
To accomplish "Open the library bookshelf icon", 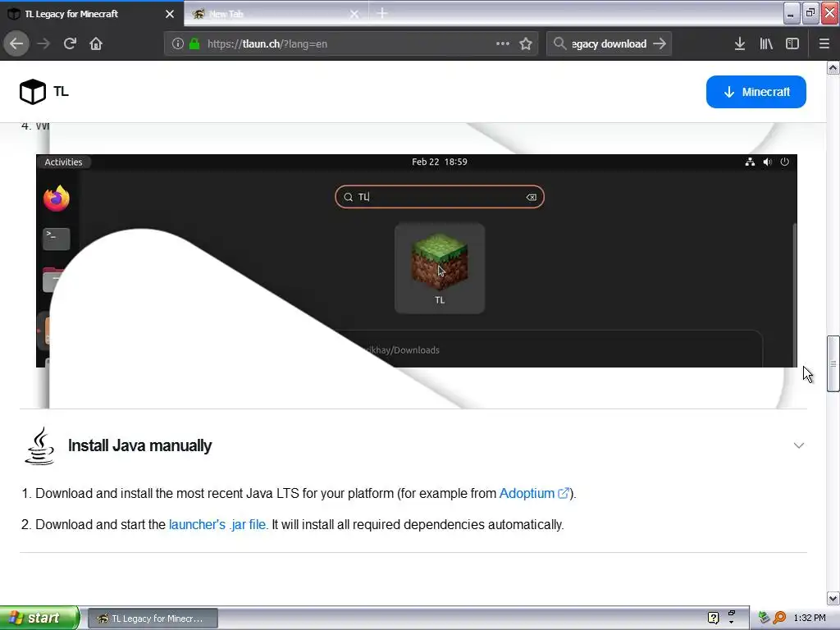I will [766, 43].
